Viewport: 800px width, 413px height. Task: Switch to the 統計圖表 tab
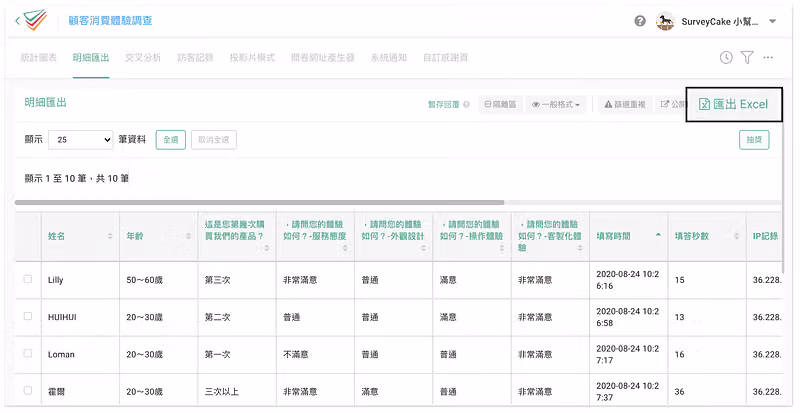point(39,58)
